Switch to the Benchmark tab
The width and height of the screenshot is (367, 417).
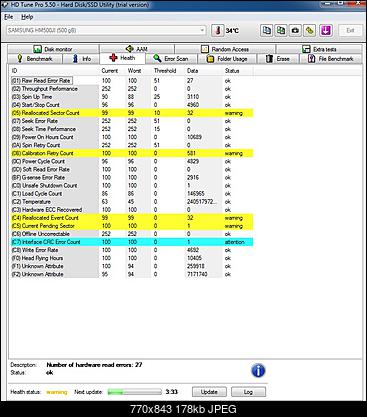coord(35,59)
